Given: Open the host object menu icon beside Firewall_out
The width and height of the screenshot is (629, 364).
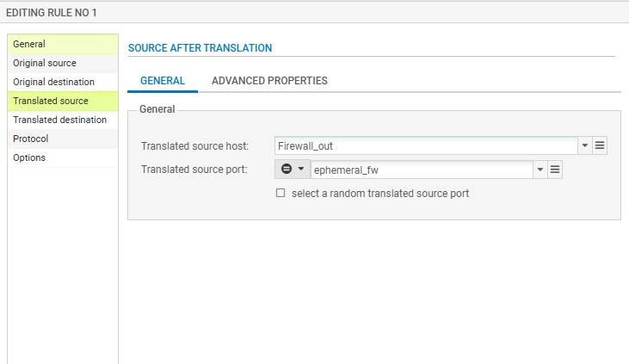Looking at the screenshot, I should (x=600, y=146).
